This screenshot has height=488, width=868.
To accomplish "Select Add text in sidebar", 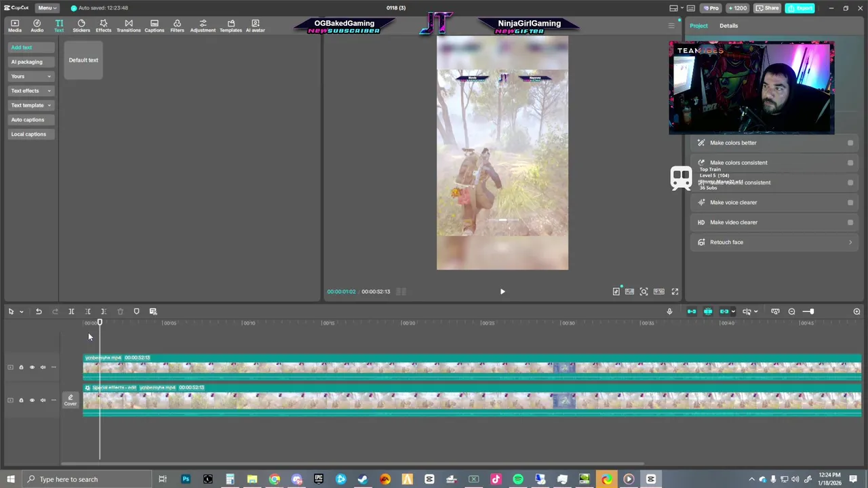I will 31,47.
